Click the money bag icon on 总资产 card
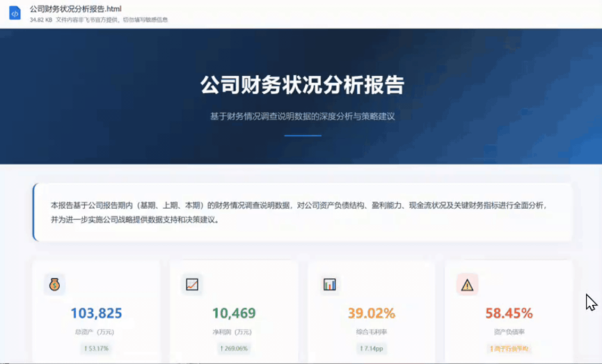This screenshot has height=364, width=602. tap(54, 285)
